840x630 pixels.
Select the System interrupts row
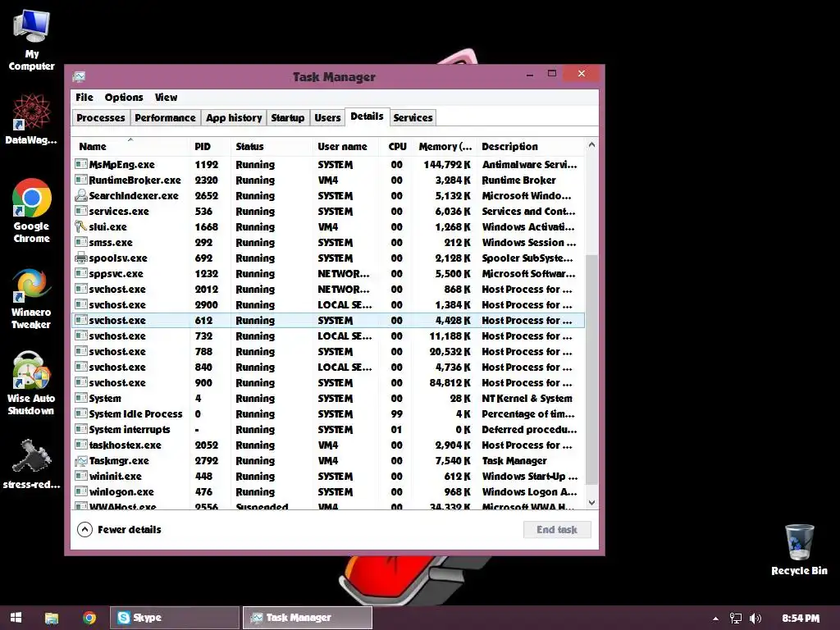tap(328, 429)
